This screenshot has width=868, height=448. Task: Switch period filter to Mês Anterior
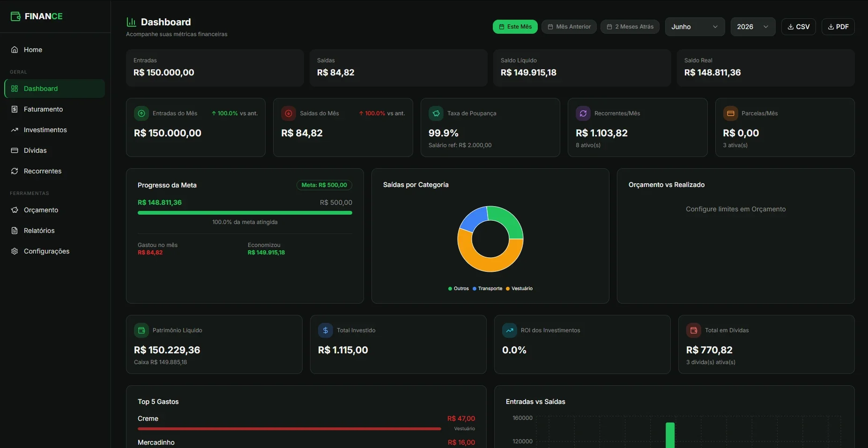569,27
